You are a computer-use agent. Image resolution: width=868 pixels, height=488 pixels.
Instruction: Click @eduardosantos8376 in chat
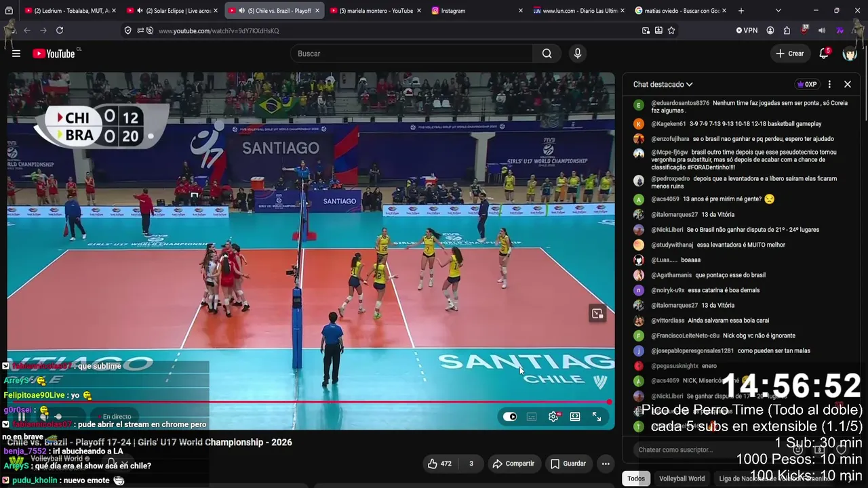[680, 103]
